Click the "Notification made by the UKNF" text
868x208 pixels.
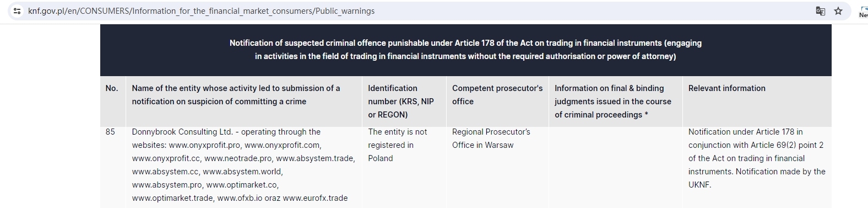click(757, 178)
